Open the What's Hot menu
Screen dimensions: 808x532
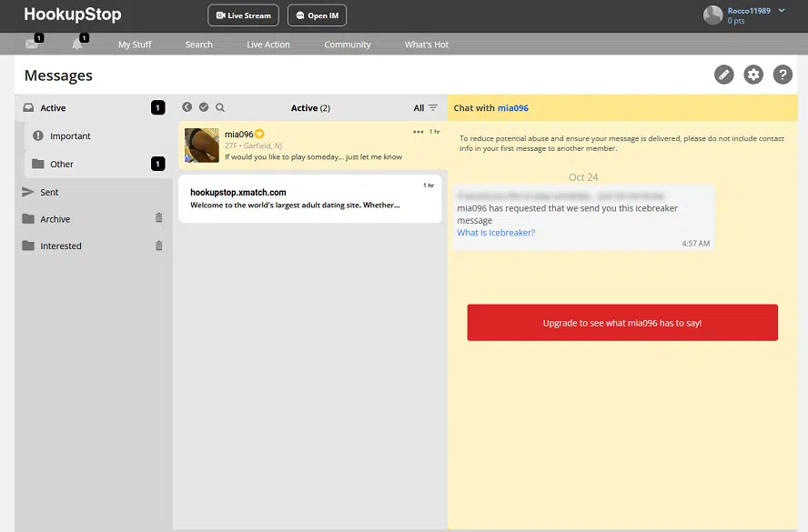[x=427, y=45]
